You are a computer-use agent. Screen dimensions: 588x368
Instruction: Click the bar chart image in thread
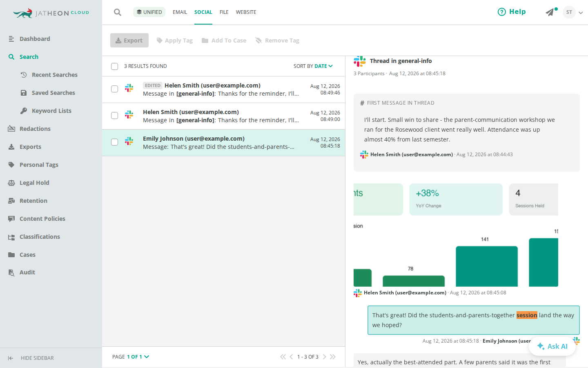coord(456,235)
